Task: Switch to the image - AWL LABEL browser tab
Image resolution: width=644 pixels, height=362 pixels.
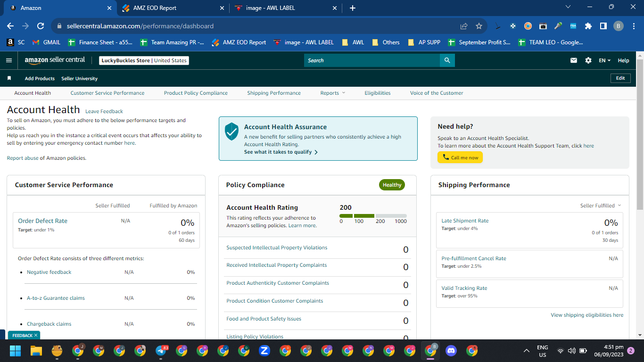Action: [285, 8]
